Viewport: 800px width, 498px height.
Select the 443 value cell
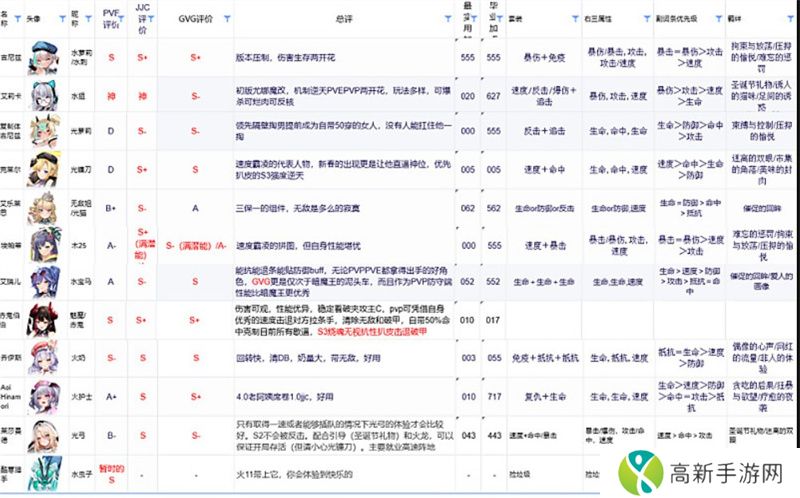tap(494, 435)
